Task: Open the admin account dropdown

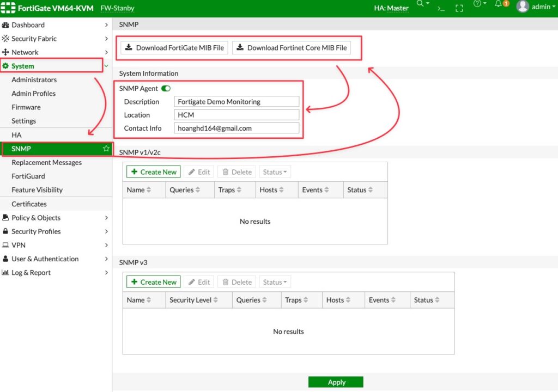Action: (x=543, y=7)
